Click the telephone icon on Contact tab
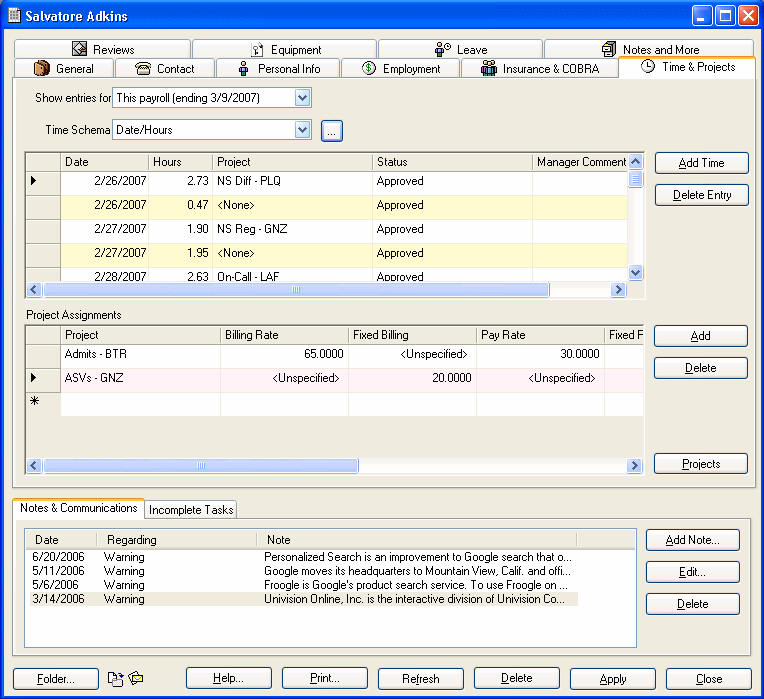Image resolution: width=764 pixels, height=699 pixels. pos(143,69)
